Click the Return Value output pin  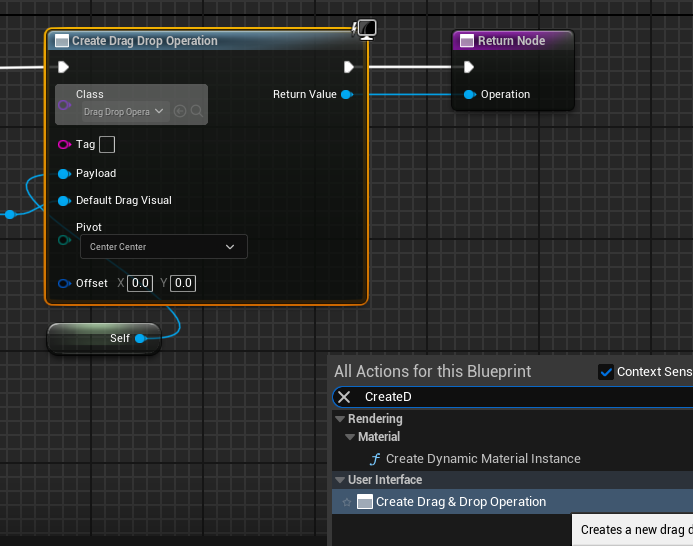pos(347,94)
